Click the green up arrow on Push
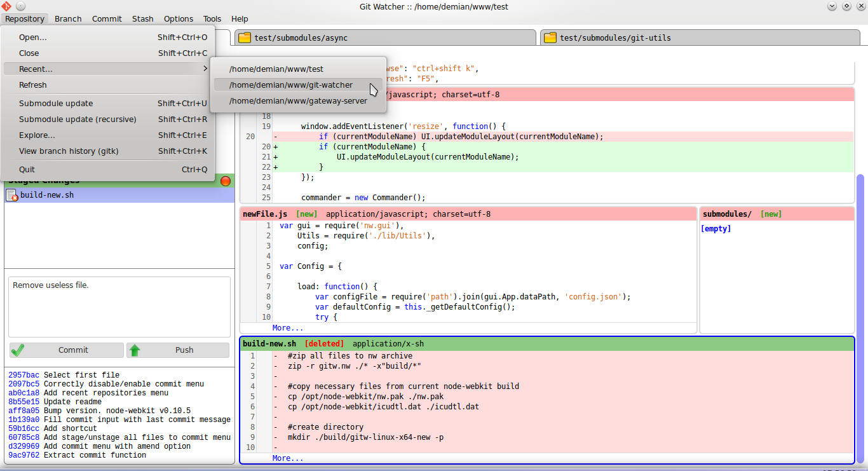This screenshot has width=868, height=471. pyautogui.click(x=135, y=350)
